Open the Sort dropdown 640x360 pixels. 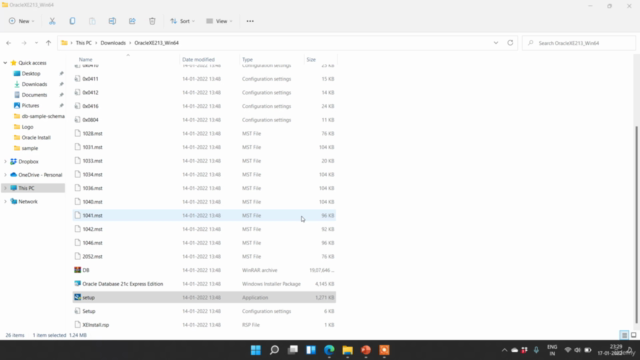(182, 21)
